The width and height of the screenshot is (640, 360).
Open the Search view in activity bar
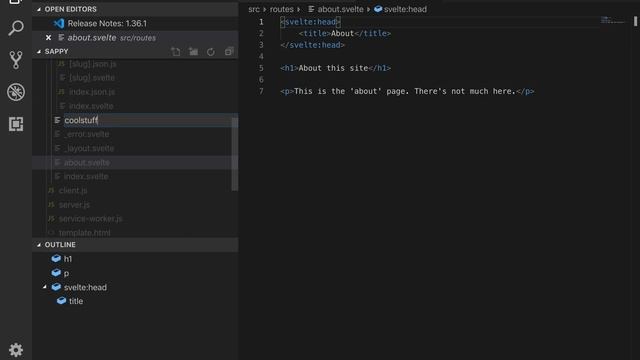click(x=16, y=28)
